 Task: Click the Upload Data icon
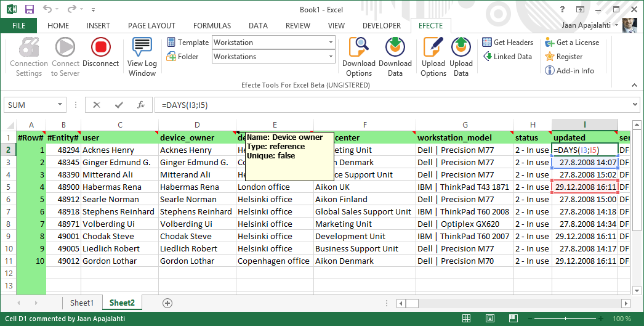(461, 48)
